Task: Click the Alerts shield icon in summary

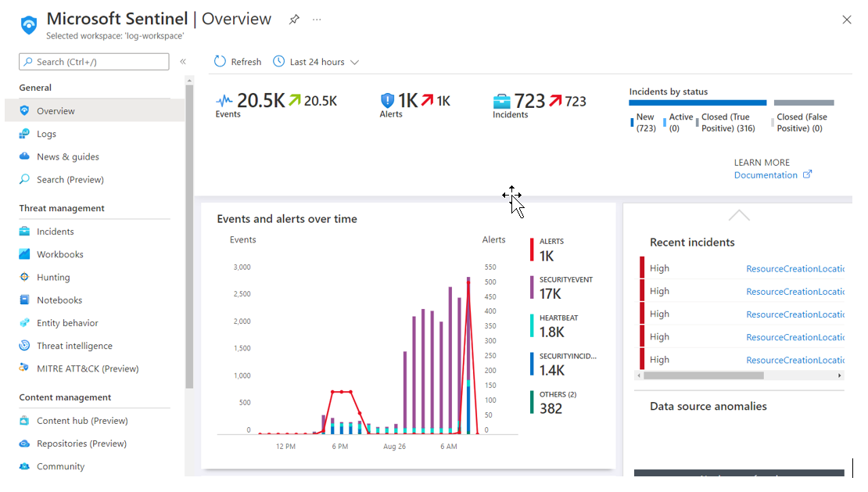Action: point(387,101)
